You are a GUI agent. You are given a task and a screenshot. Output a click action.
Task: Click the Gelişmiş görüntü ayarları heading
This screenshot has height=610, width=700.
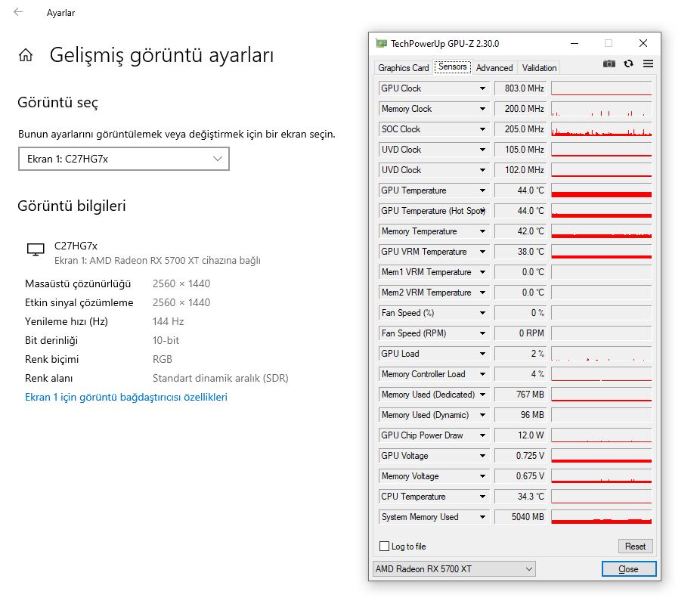coord(162,55)
